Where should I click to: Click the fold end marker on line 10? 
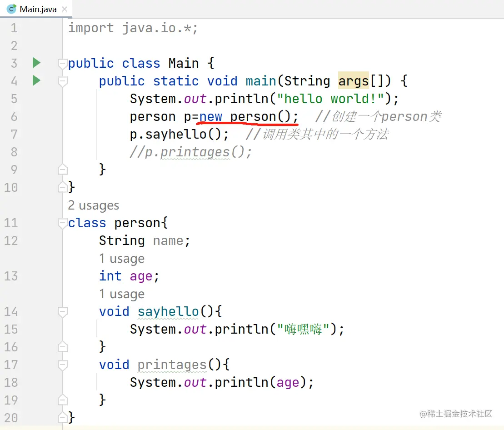[x=63, y=187]
